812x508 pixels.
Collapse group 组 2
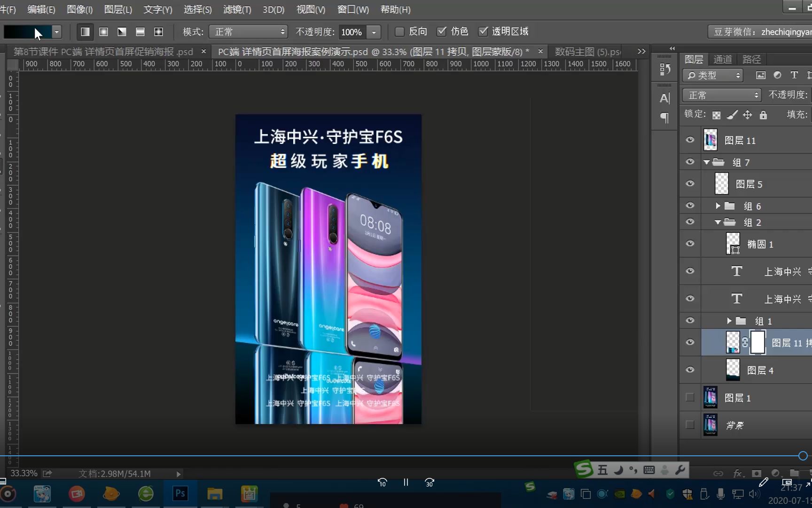tap(718, 222)
